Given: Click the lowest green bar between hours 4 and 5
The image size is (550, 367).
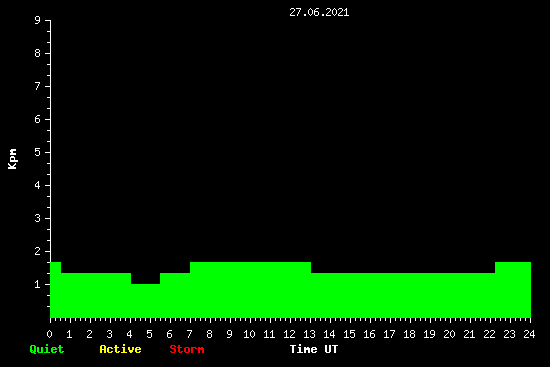Looking at the screenshot, I should coord(146,301).
